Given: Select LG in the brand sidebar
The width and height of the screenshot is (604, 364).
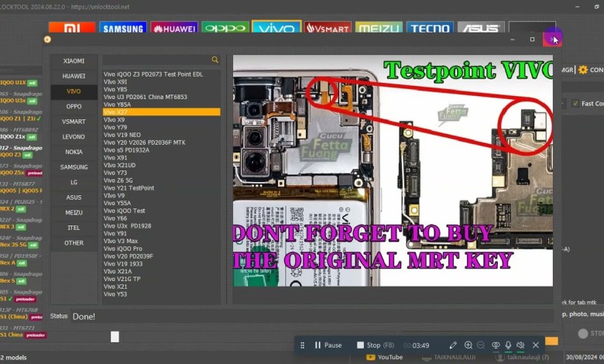Looking at the screenshot, I should pos(74,182).
